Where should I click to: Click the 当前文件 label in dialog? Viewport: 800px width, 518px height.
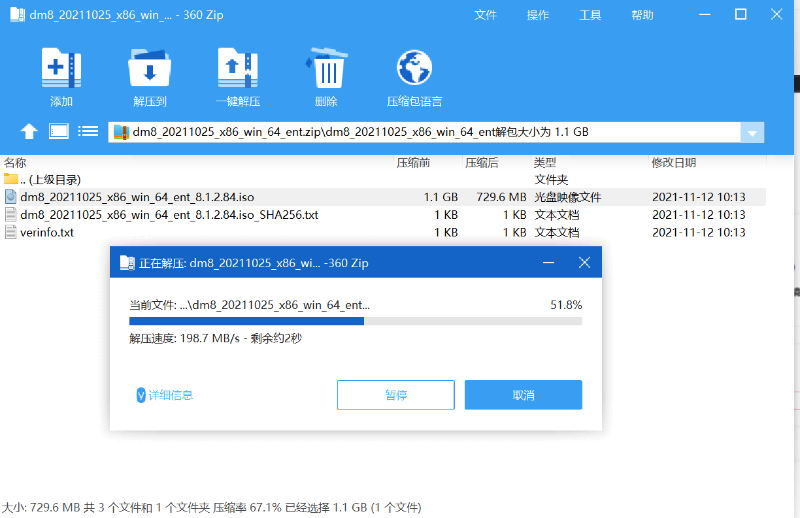(x=152, y=305)
